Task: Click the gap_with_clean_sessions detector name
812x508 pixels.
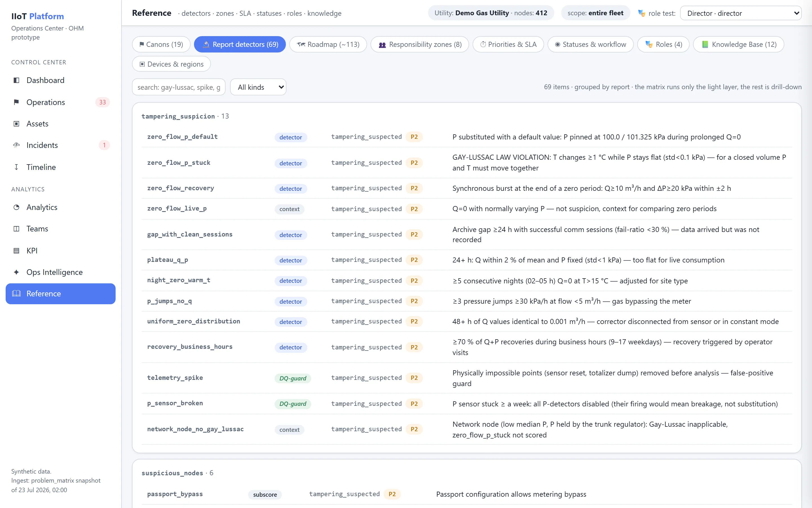Action: pyautogui.click(x=190, y=234)
